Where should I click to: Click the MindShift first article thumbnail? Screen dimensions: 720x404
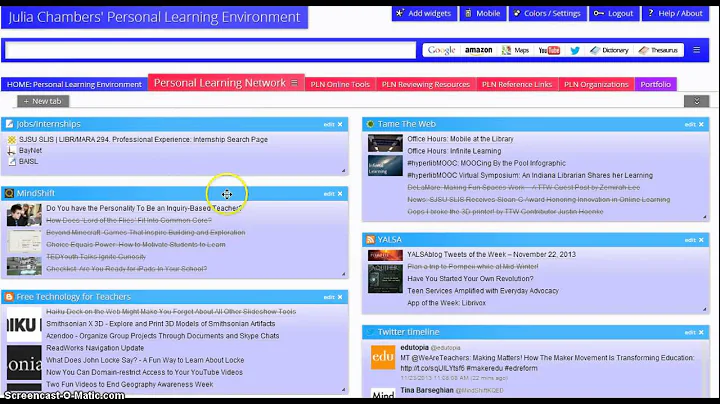click(x=24, y=215)
